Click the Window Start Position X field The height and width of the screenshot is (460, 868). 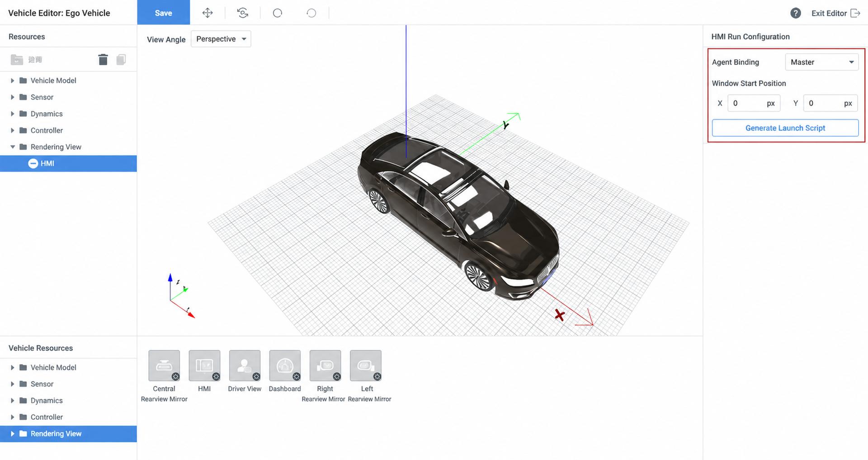[754, 103]
